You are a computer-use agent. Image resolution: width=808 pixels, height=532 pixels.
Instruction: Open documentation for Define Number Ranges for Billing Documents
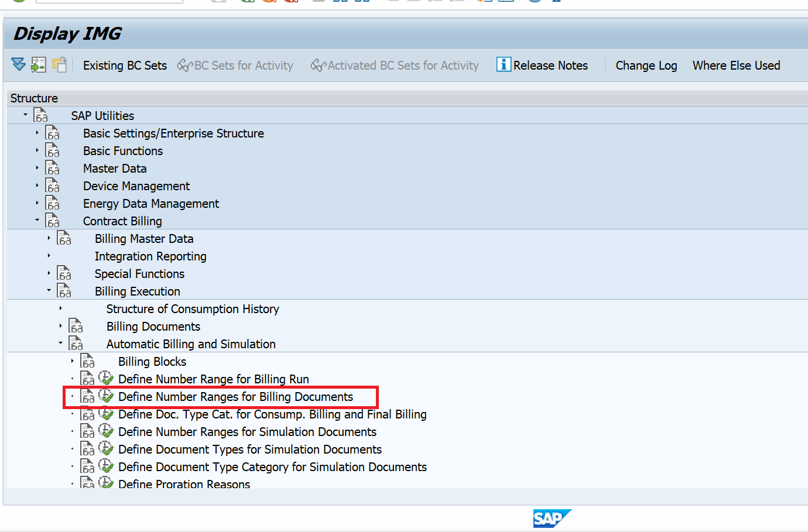pos(87,396)
